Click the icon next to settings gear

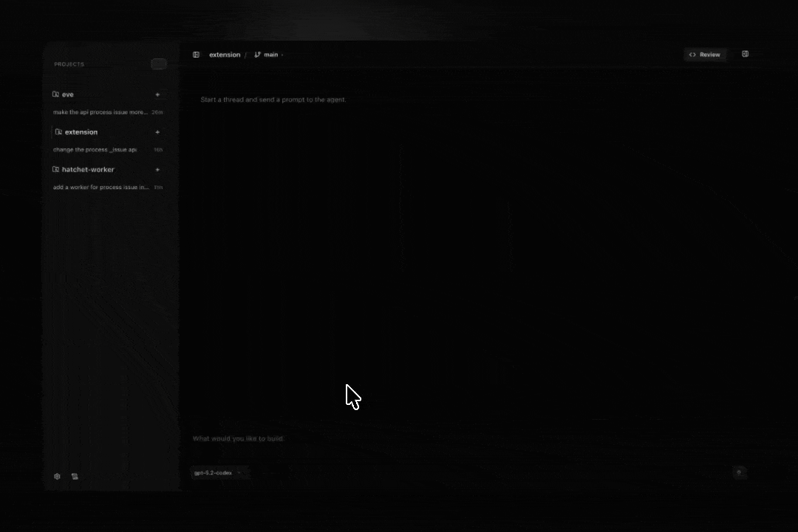(75, 477)
